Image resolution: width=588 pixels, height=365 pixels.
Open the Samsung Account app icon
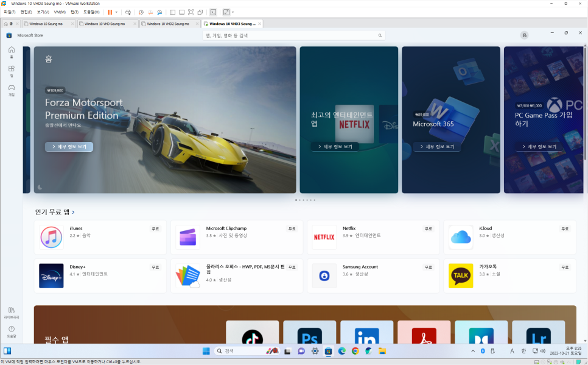[324, 275]
